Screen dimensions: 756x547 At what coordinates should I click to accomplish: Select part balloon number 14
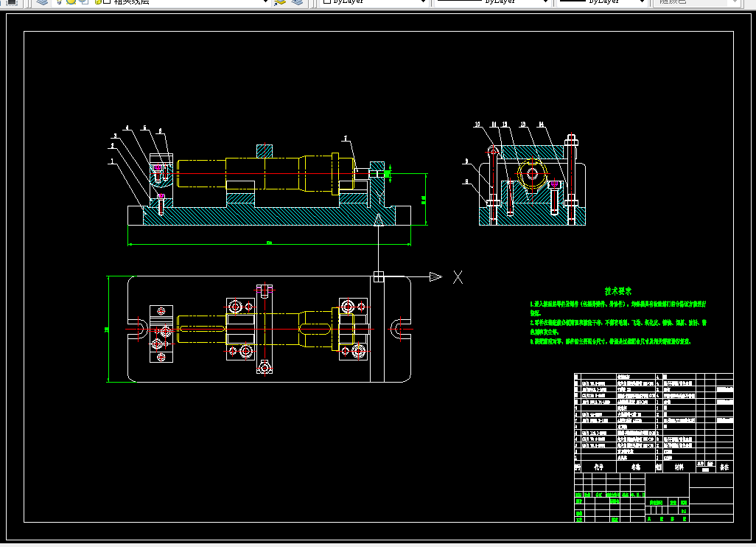(541, 125)
